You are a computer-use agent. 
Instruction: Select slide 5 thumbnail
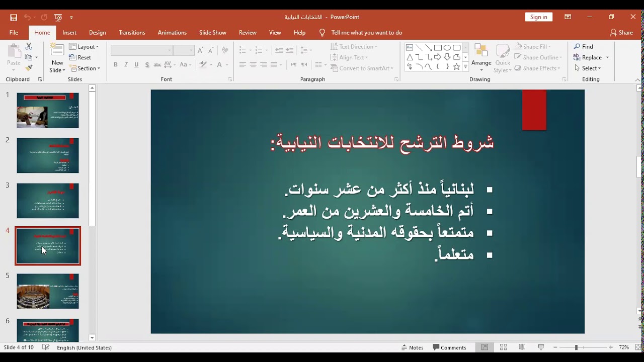[48, 291]
